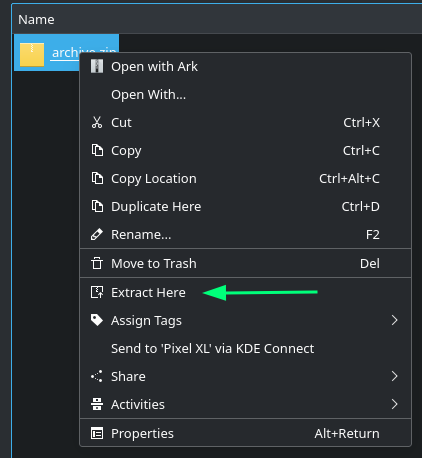Click the trash can icon
Screen dimensions: 422x458
[97, 263]
